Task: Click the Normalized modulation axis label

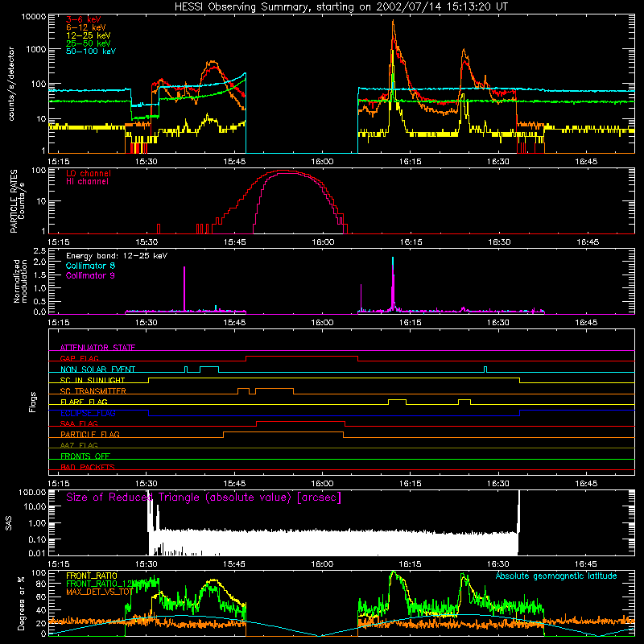Action: click(19, 281)
